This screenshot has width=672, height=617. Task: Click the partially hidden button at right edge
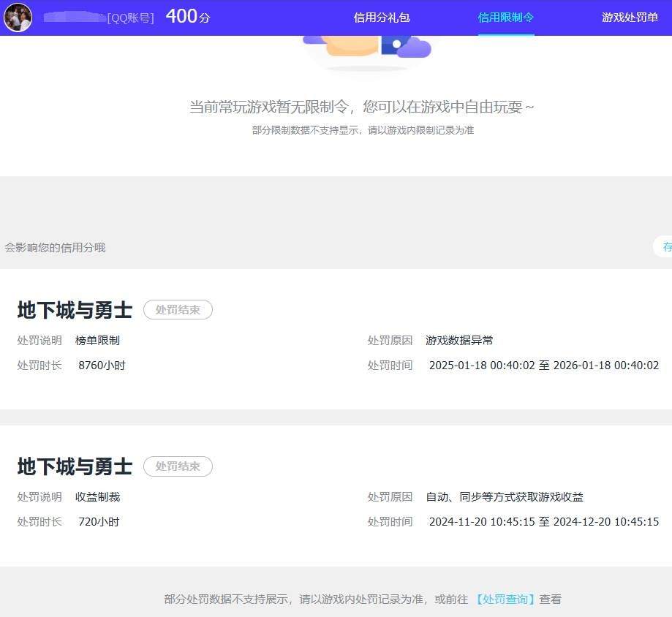(663, 247)
